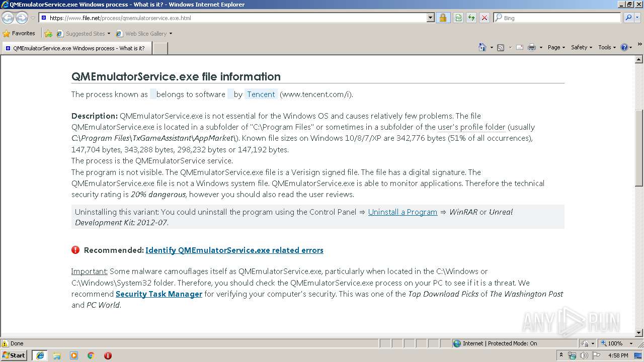Click the Start menu button
Image resolution: width=644 pixels, height=362 pixels.
[14, 355]
